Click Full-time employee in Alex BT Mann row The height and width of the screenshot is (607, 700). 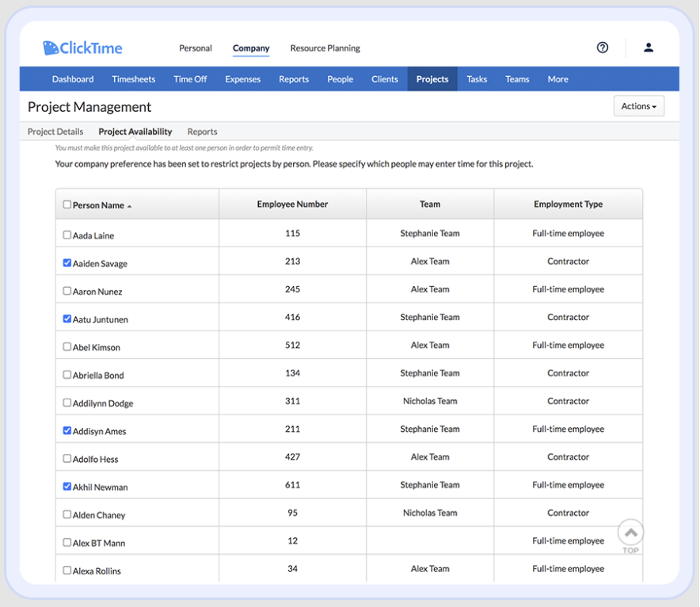tap(568, 541)
